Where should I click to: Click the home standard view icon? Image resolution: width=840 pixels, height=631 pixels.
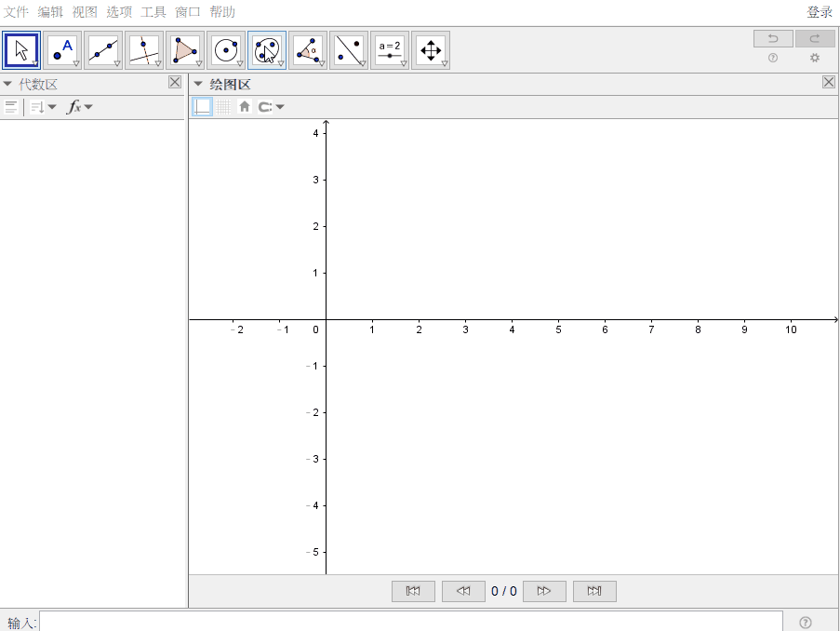pos(245,107)
